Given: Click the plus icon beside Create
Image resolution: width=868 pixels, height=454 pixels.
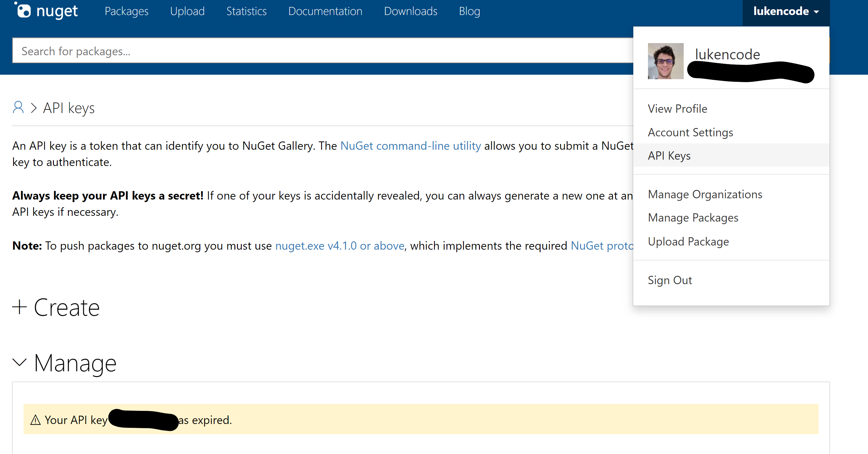Looking at the screenshot, I should click(x=19, y=307).
